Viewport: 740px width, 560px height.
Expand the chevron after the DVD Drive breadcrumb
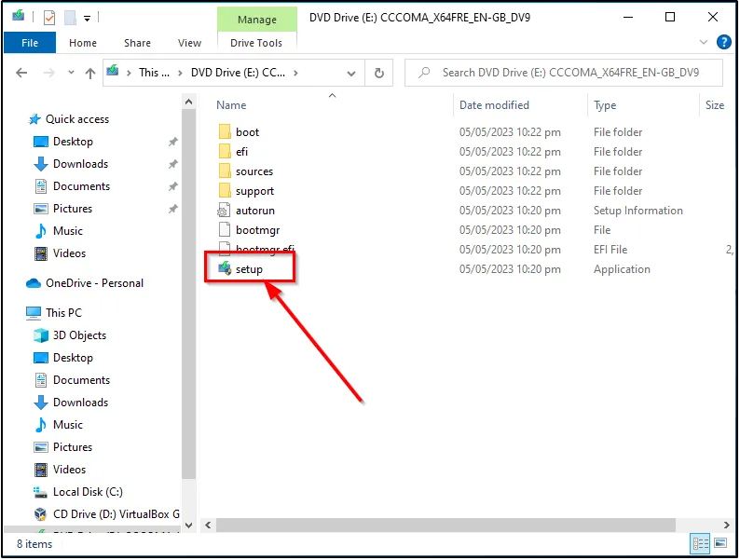pyautogui.click(x=295, y=73)
